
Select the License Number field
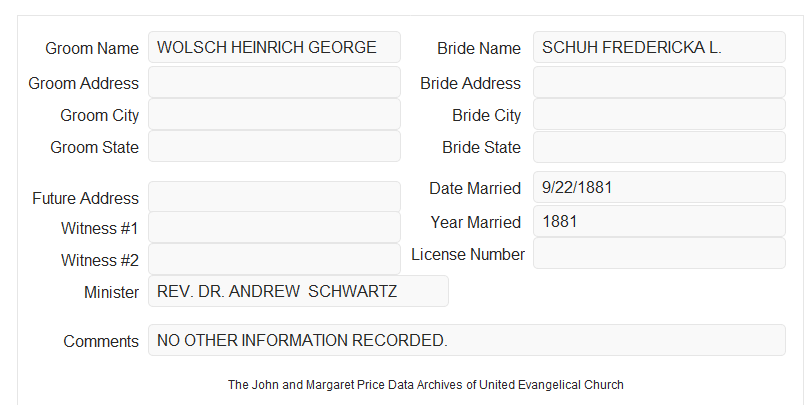[x=659, y=253]
